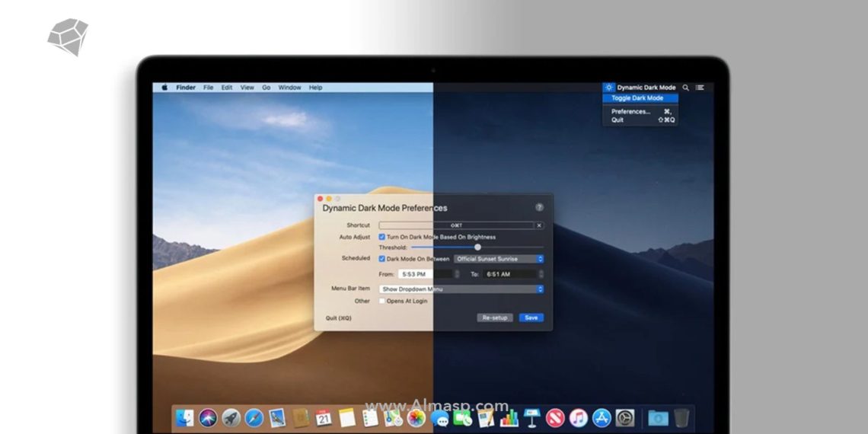868x434 pixels.
Task: Open Calendar icon showing 21
Action: click(x=324, y=418)
